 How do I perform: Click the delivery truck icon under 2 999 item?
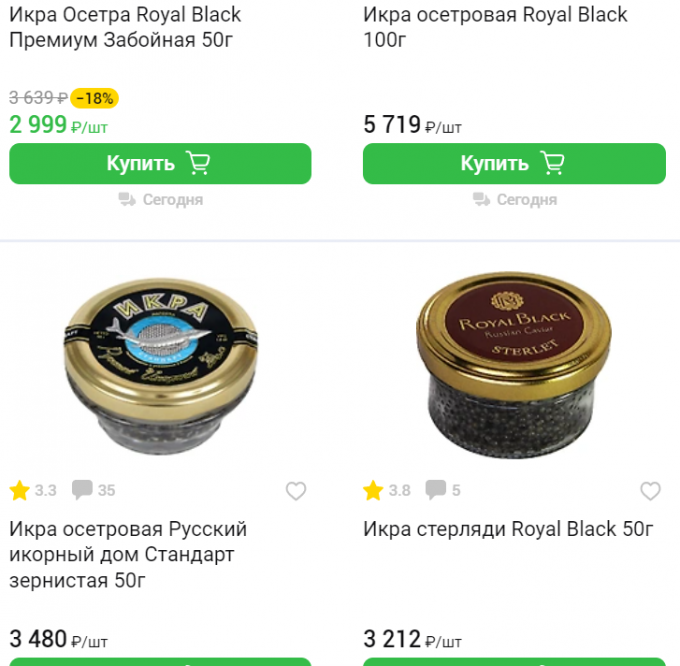point(127,199)
